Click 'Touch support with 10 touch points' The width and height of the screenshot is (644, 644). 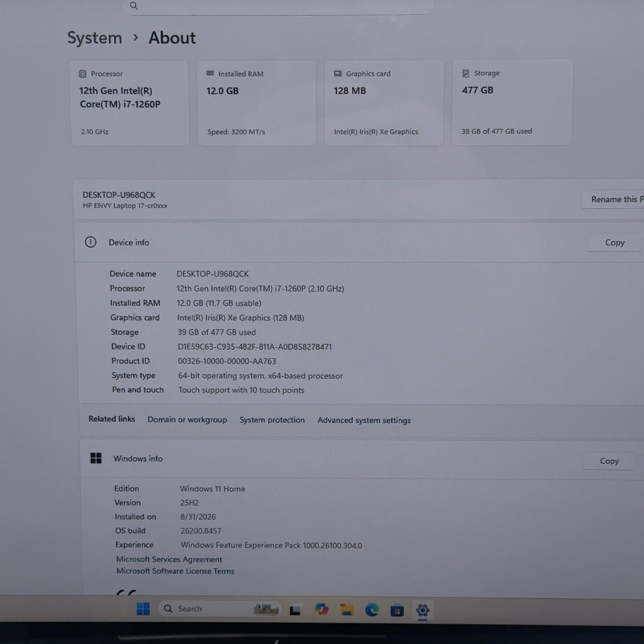241,390
